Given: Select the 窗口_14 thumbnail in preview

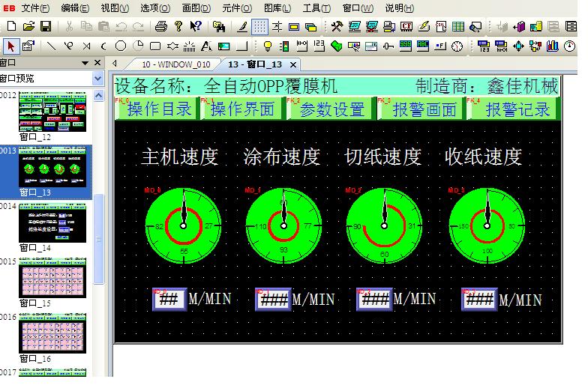Looking at the screenshot, I should (52, 222).
